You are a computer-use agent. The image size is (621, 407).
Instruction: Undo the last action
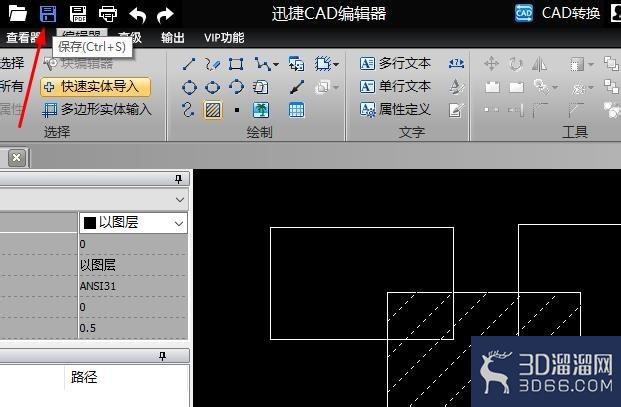(138, 15)
